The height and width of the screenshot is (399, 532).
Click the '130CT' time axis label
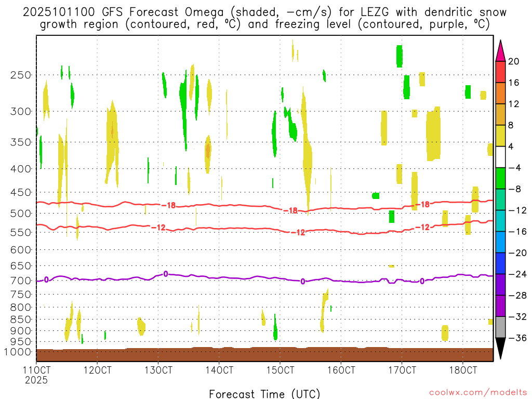coord(158,370)
